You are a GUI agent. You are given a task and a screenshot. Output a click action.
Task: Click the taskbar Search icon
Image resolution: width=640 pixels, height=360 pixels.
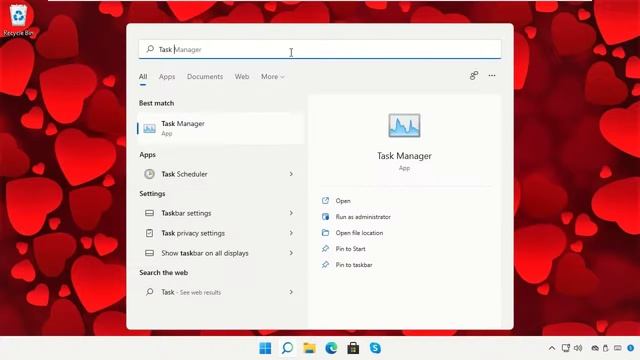[287, 348]
